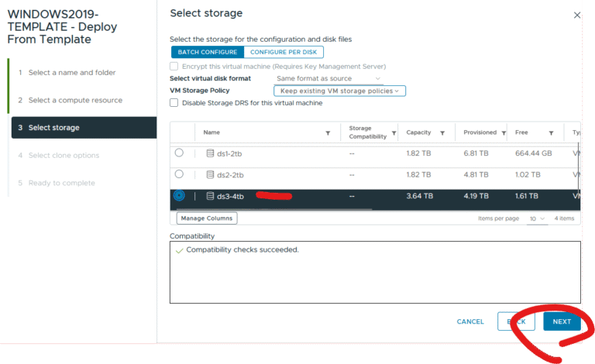The height and width of the screenshot is (364, 595).
Task: Click the ds1-2tb datastore icon
Action: tap(210, 153)
